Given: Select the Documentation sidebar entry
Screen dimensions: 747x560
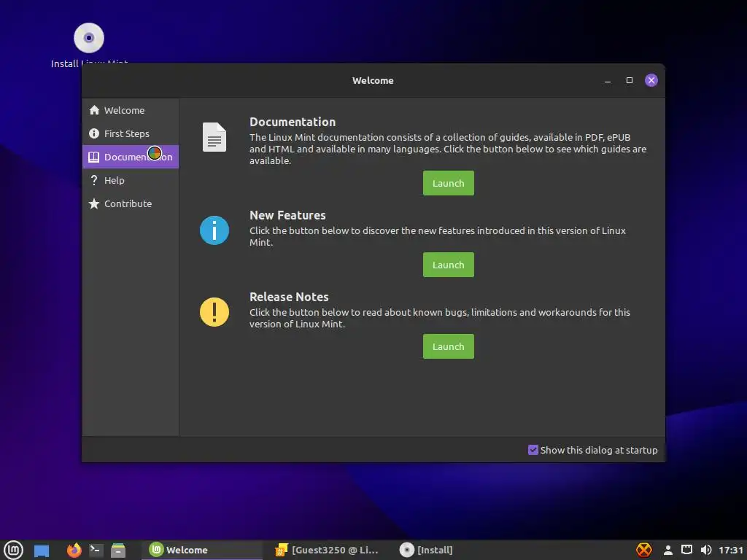Looking at the screenshot, I should point(131,157).
